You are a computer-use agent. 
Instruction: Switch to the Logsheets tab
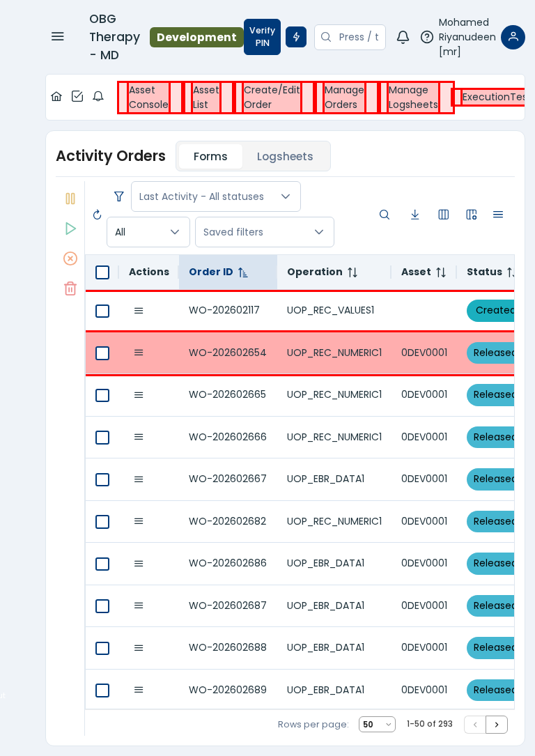tap(285, 156)
